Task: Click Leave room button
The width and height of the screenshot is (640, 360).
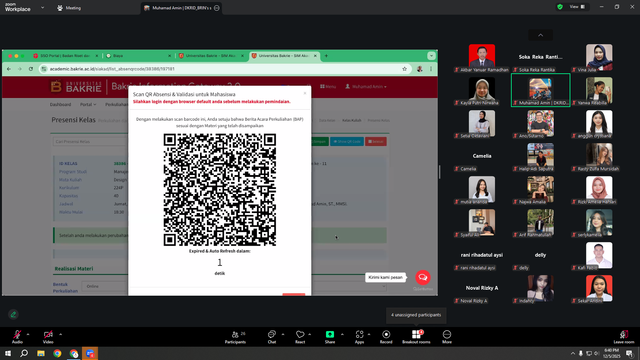Action: [624, 336]
